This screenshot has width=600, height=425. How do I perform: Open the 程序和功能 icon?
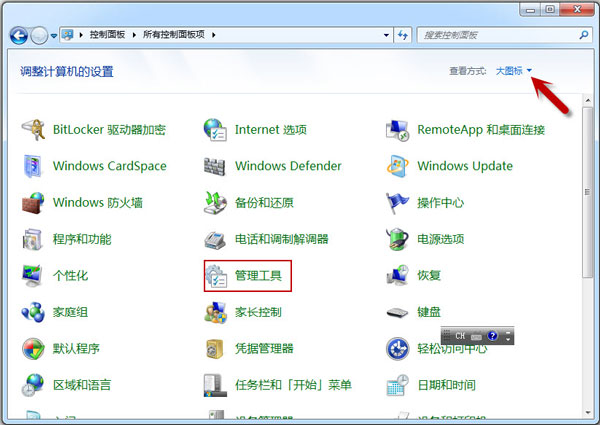[x=33, y=239]
